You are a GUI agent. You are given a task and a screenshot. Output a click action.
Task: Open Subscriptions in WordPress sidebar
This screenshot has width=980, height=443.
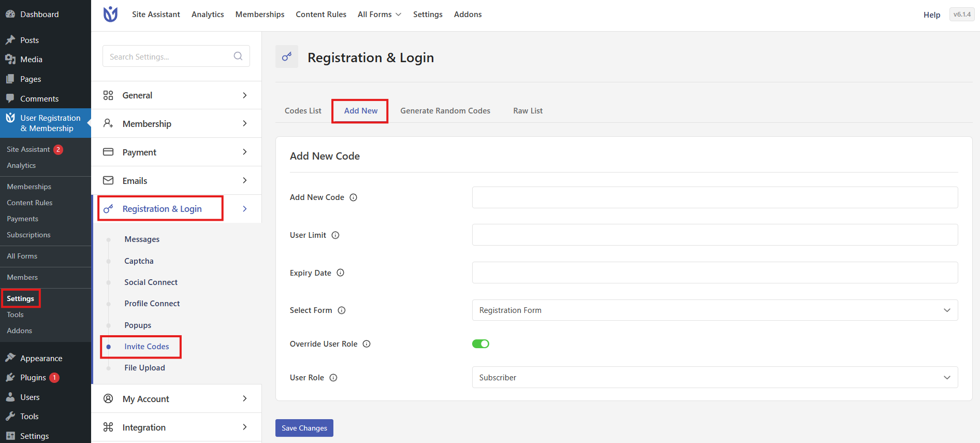(28, 235)
